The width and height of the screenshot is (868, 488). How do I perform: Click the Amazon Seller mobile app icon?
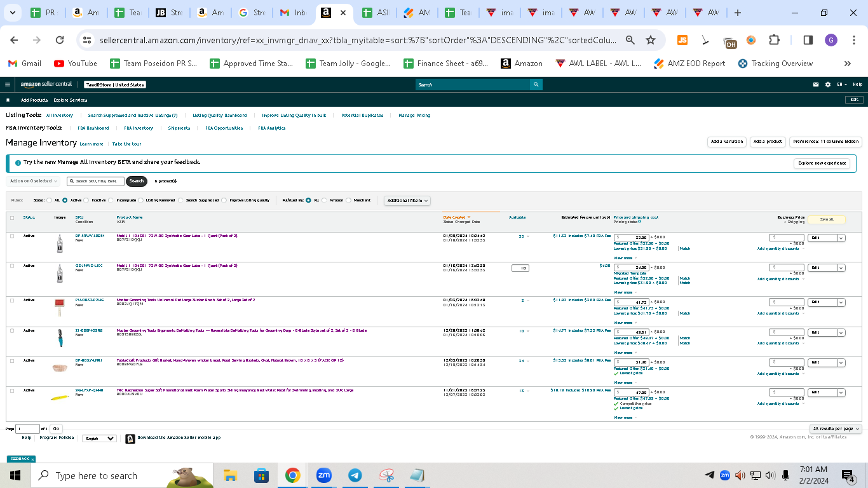click(x=130, y=438)
